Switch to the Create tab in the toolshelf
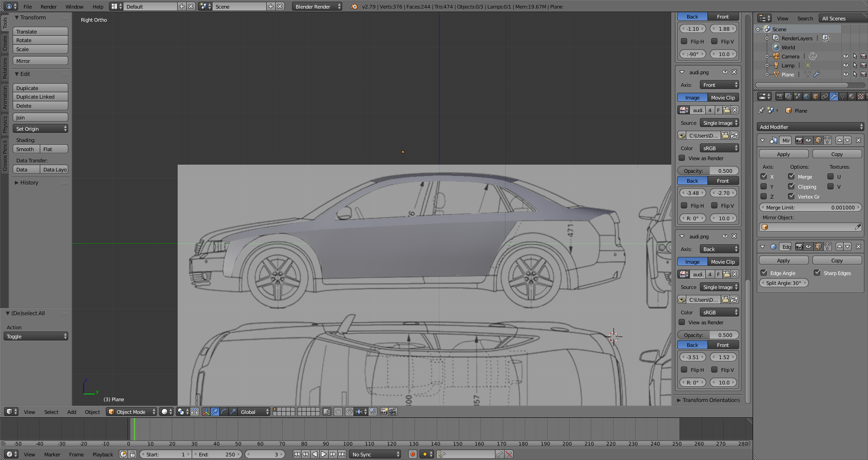 tap(5, 43)
